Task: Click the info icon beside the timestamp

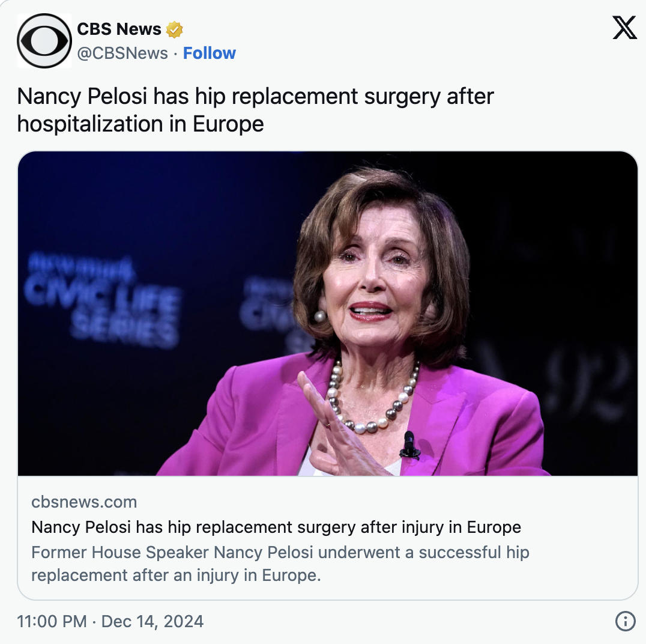Action: tap(626, 621)
